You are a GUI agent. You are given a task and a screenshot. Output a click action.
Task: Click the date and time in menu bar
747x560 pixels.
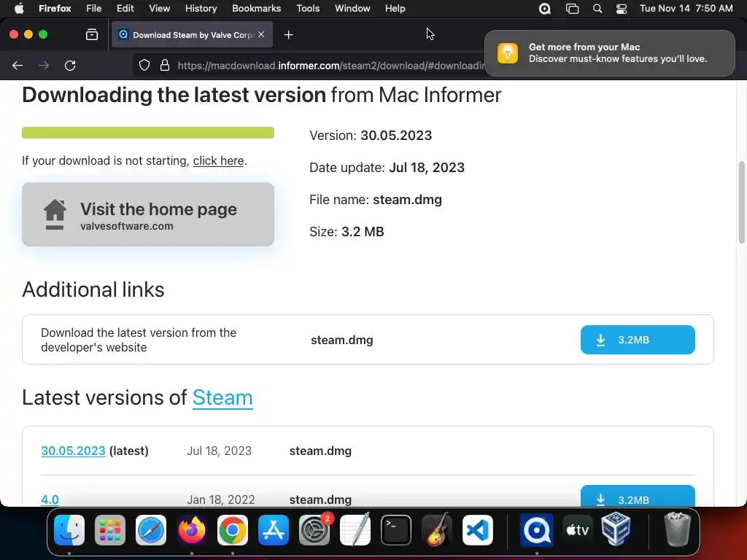(x=686, y=9)
